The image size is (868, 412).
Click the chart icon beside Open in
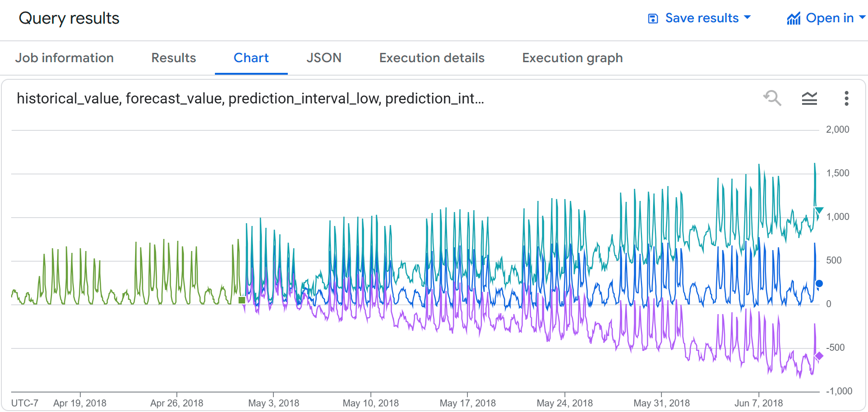coord(794,19)
